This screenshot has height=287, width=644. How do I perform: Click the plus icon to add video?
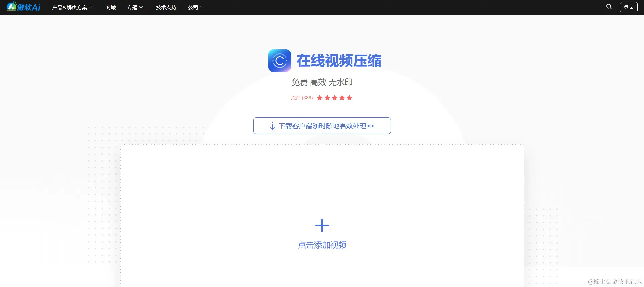pos(322,225)
